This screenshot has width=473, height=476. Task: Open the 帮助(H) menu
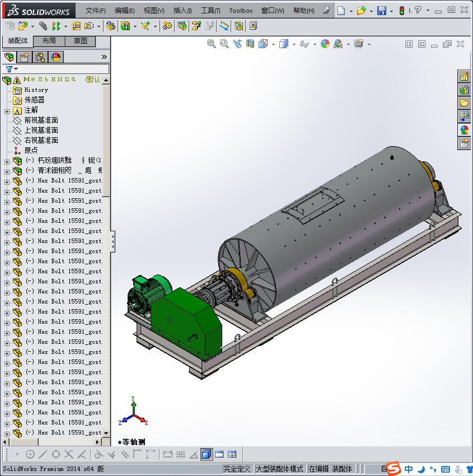[304, 11]
